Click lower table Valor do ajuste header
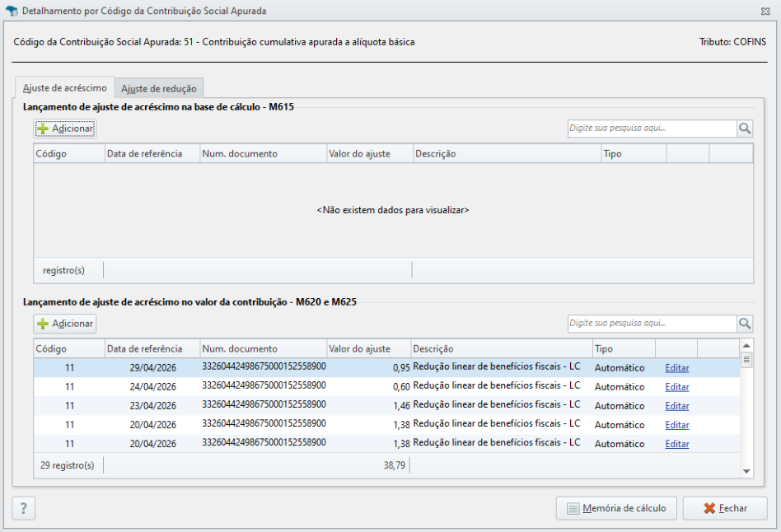Image resolution: width=781 pixels, height=532 pixels. [368, 348]
